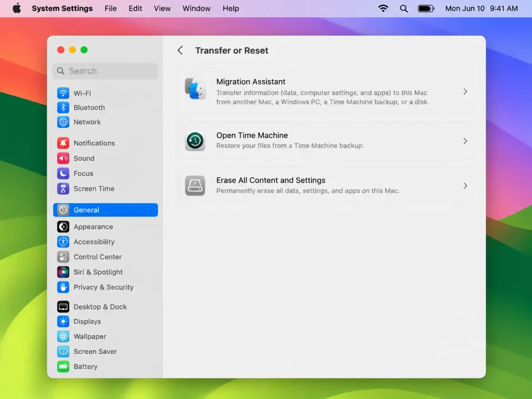The image size is (532, 399).
Task: Click the Time Machine clock icon
Action: [195, 141]
